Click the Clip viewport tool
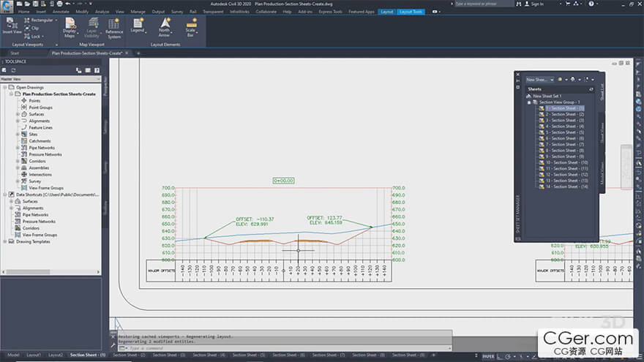The width and height of the screenshot is (644, 362). [34, 28]
